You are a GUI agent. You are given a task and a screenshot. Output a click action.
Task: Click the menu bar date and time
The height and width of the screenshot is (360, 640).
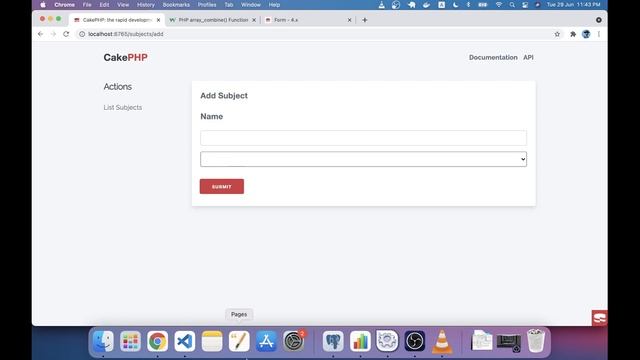pos(573,5)
